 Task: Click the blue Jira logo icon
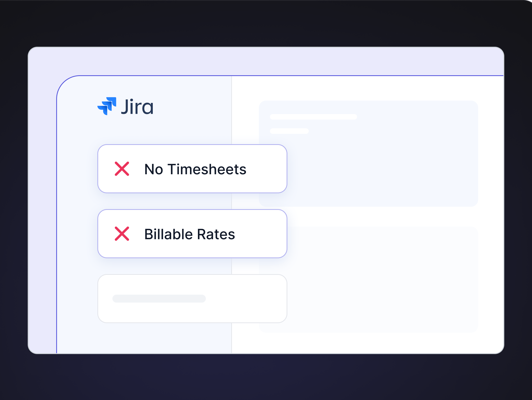click(107, 106)
